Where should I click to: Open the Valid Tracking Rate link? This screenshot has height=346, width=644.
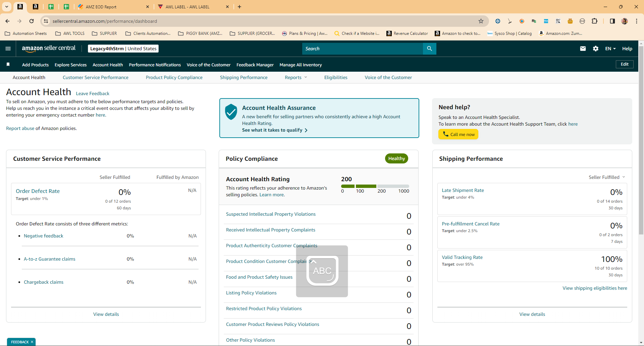tap(462, 257)
